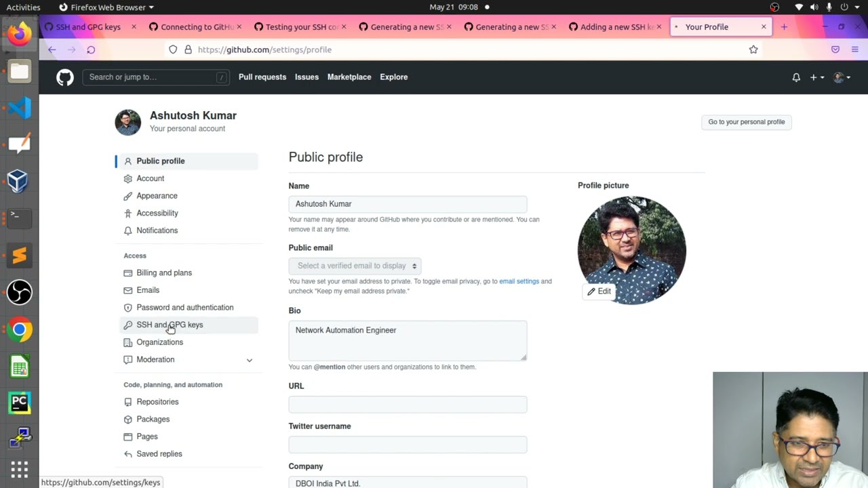Click the URL input field
The height and width of the screenshot is (488, 868).
tap(408, 405)
